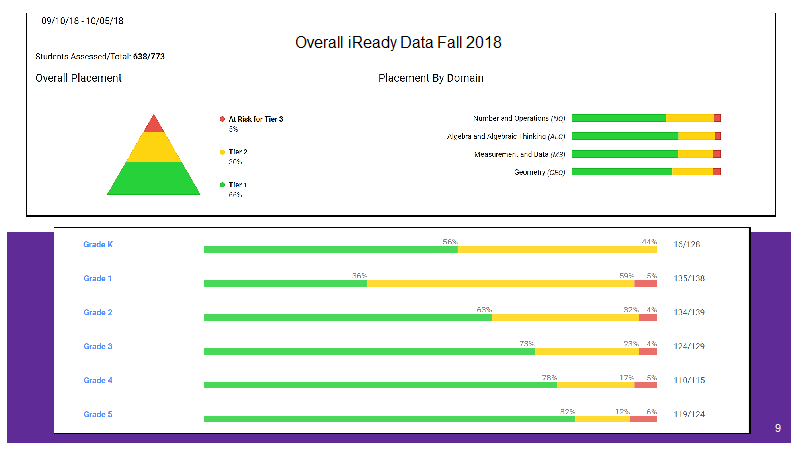Click the 'At Risk for Tier 3' legend label
Image resolution: width=800 pixels, height=450 pixels.
[x=256, y=119]
